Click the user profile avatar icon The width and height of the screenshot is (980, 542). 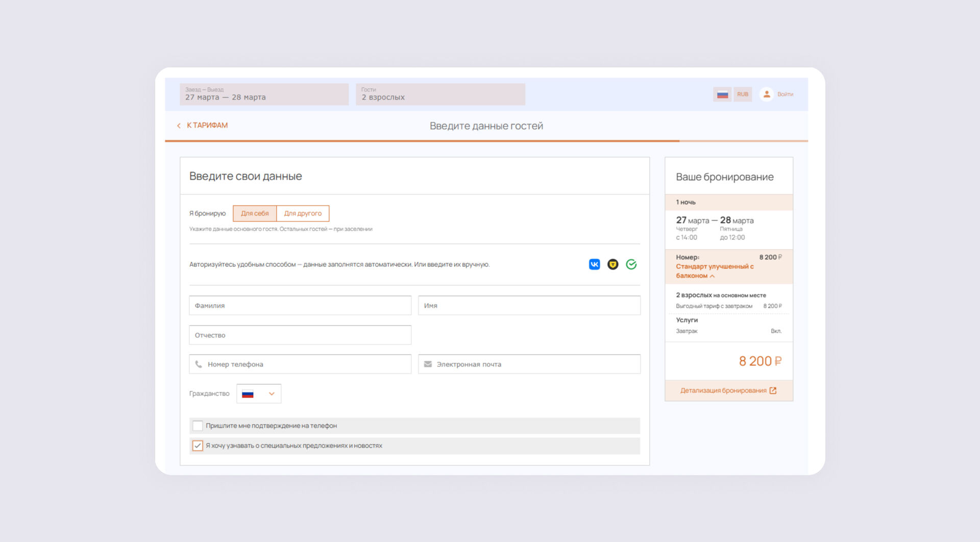click(x=766, y=94)
